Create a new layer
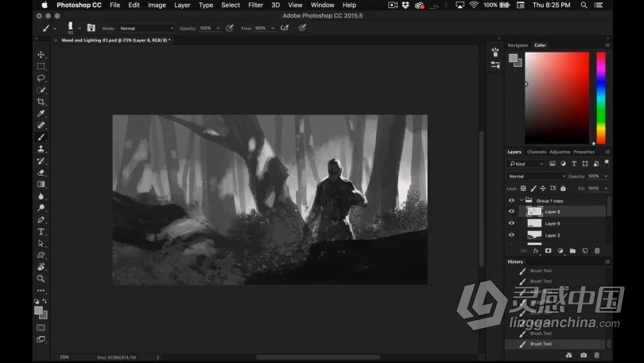 (585, 251)
